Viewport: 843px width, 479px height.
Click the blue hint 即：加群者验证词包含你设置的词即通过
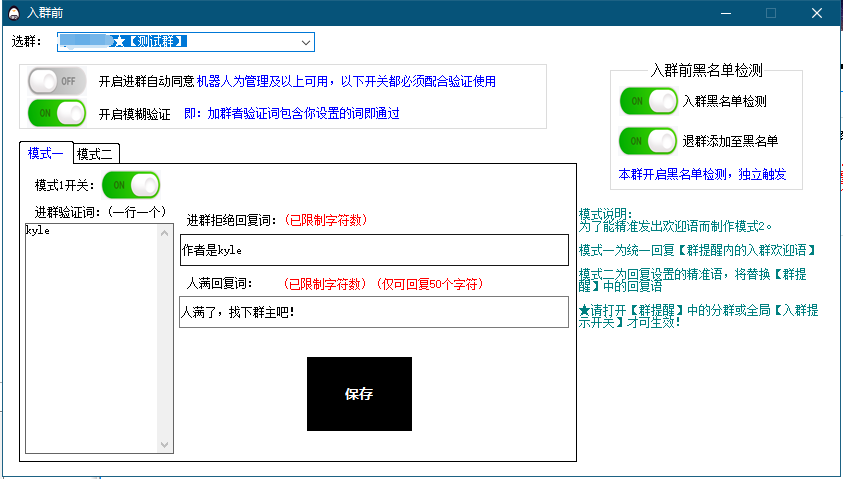tap(292, 113)
